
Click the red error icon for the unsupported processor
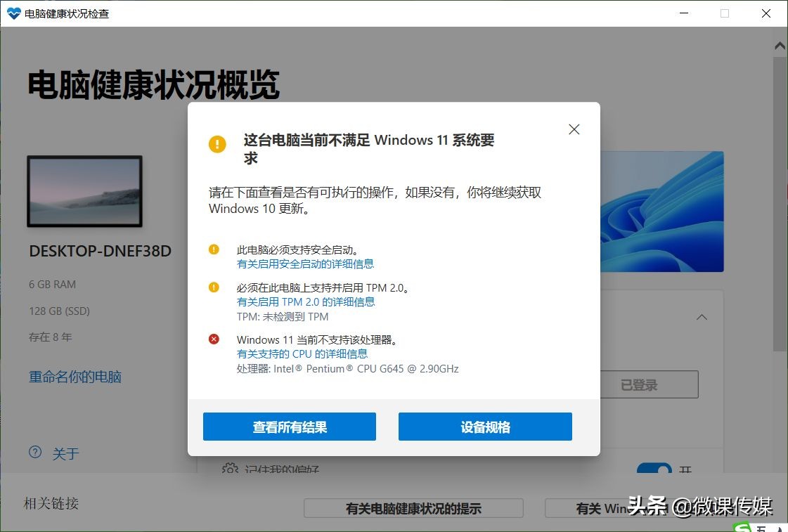click(x=214, y=339)
